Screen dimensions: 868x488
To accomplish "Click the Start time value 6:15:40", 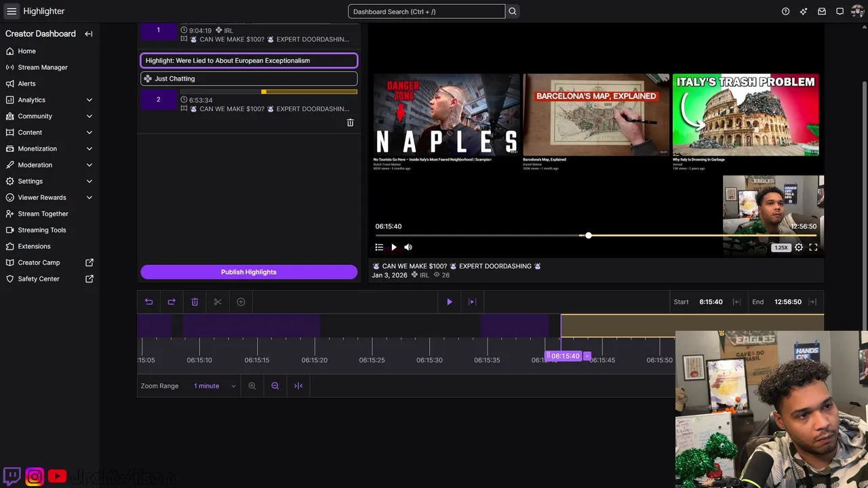I will point(711,302).
